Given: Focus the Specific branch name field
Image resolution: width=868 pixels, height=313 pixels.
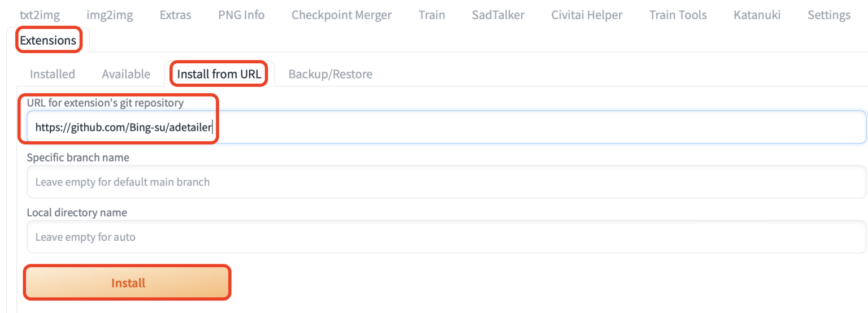Looking at the screenshot, I should (446, 182).
